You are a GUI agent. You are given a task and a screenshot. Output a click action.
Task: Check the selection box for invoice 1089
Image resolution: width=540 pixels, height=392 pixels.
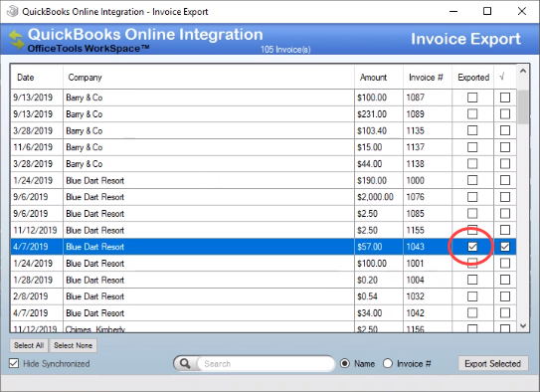click(505, 114)
